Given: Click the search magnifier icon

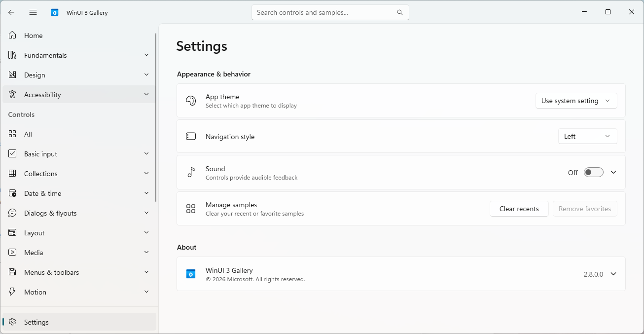Looking at the screenshot, I should pyautogui.click(x=400, y=12).
